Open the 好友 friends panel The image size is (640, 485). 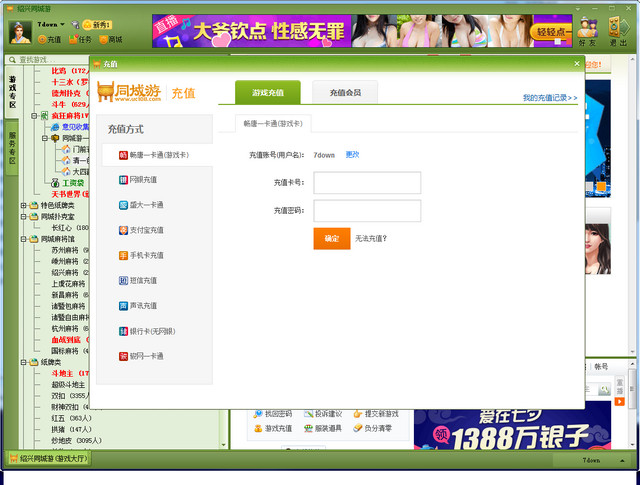coord(587,32)
